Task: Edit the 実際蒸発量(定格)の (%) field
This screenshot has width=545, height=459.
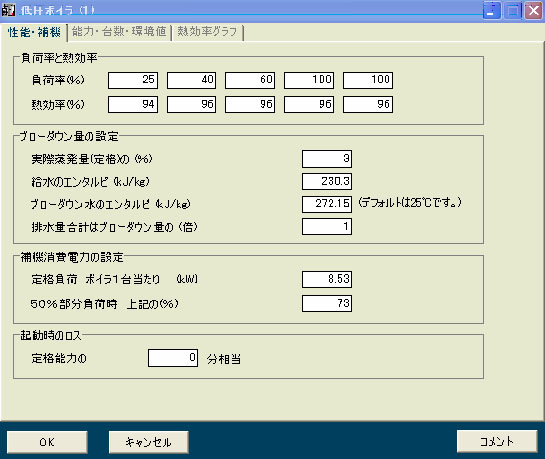Action: [327, 159]
